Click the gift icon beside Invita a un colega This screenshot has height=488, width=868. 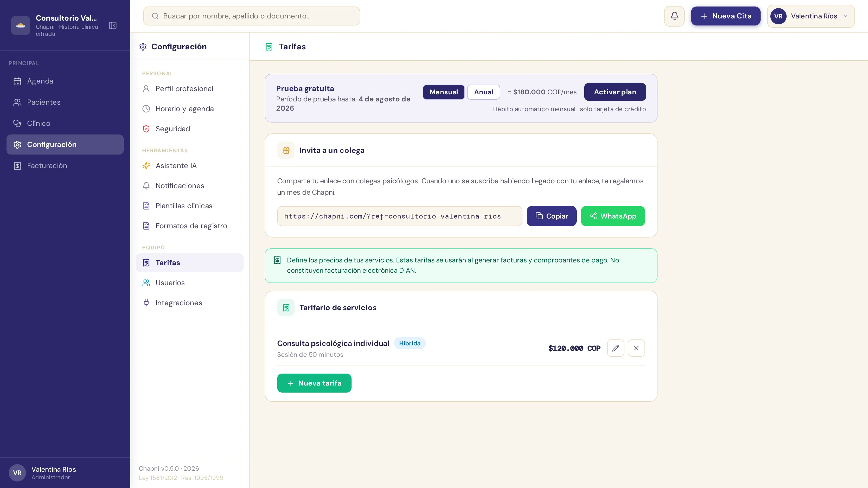click(x=286, y=150)
